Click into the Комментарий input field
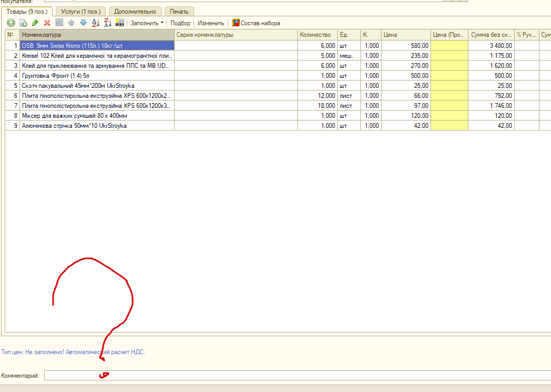 pos(297,376)
